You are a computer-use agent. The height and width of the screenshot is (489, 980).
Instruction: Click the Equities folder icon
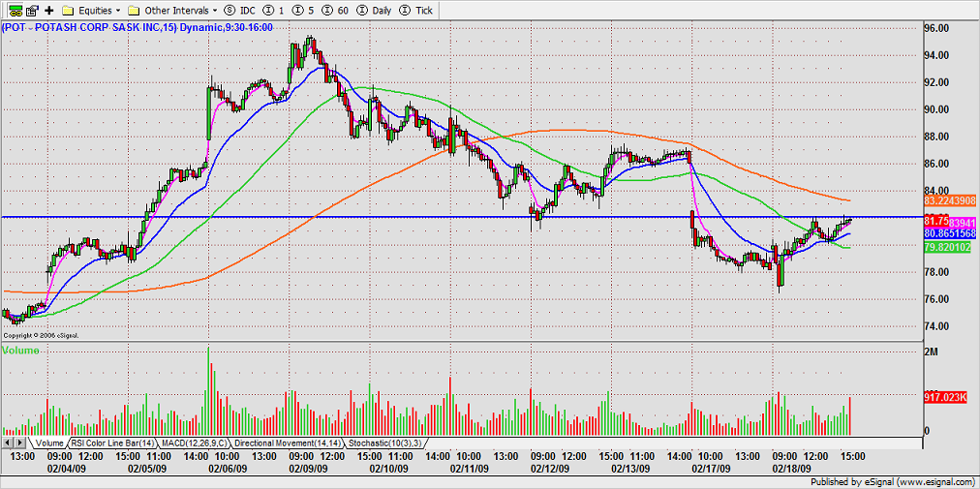pos(69,10)
